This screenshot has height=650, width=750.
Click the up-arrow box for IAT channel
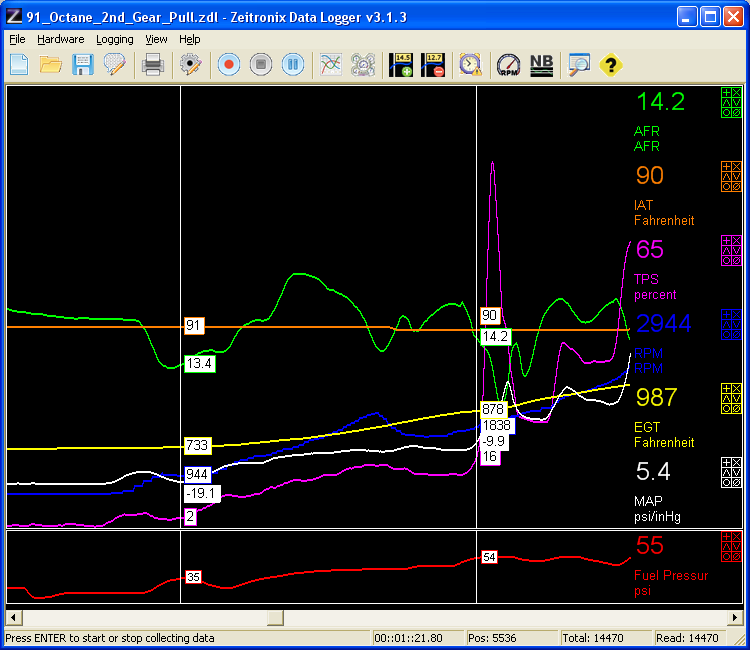[x=727, y=177]
